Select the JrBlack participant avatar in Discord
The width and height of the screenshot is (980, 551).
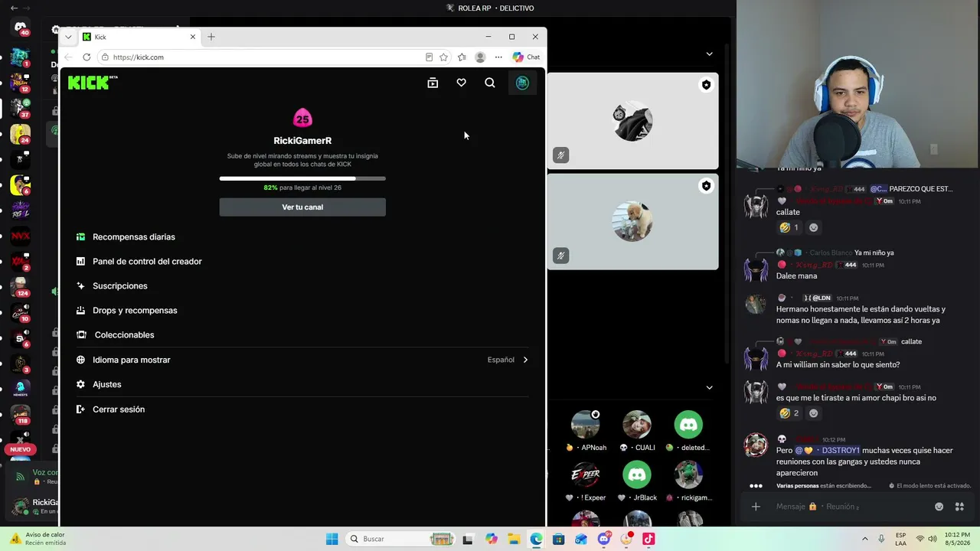click(x=637, y=474)
